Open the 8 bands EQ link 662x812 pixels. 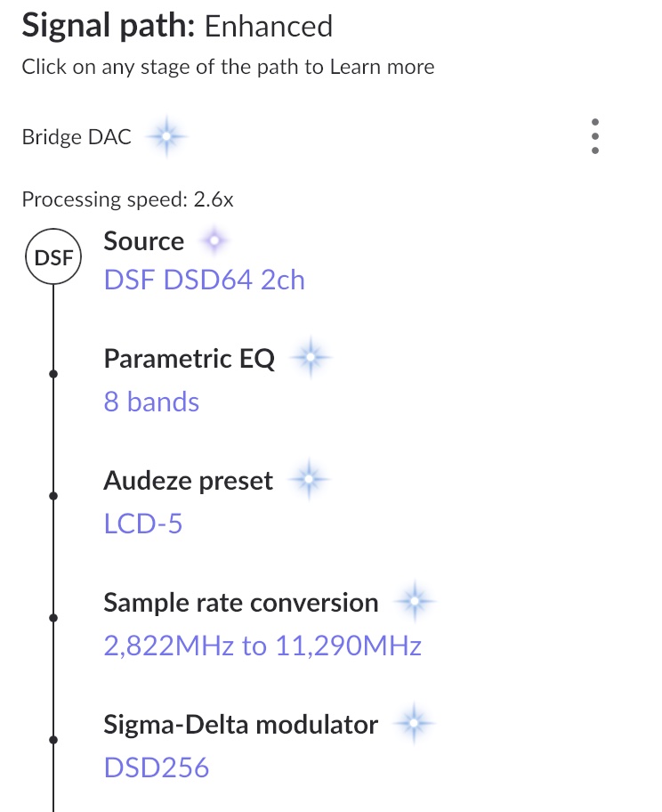[151, 402]
